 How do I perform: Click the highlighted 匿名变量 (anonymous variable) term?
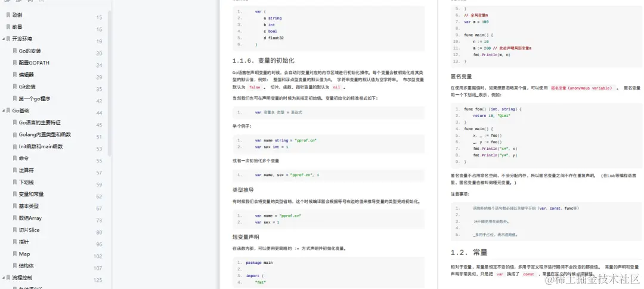581,88
